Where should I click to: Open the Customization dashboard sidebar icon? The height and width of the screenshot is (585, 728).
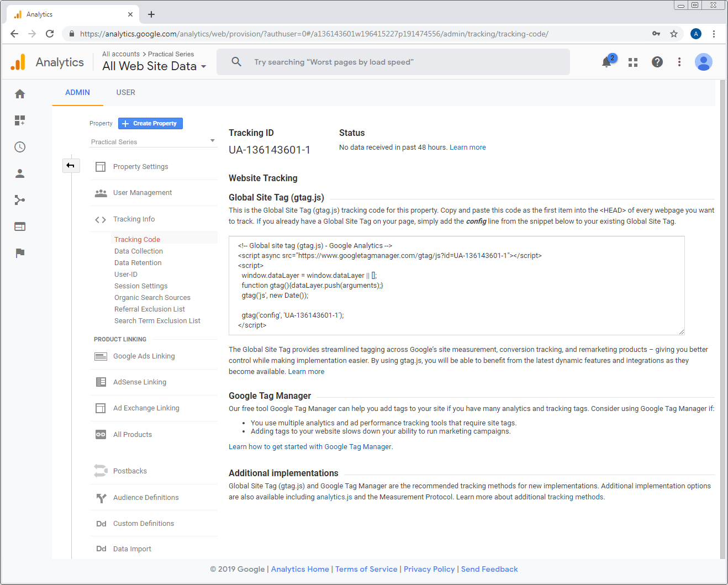[20, 120]
